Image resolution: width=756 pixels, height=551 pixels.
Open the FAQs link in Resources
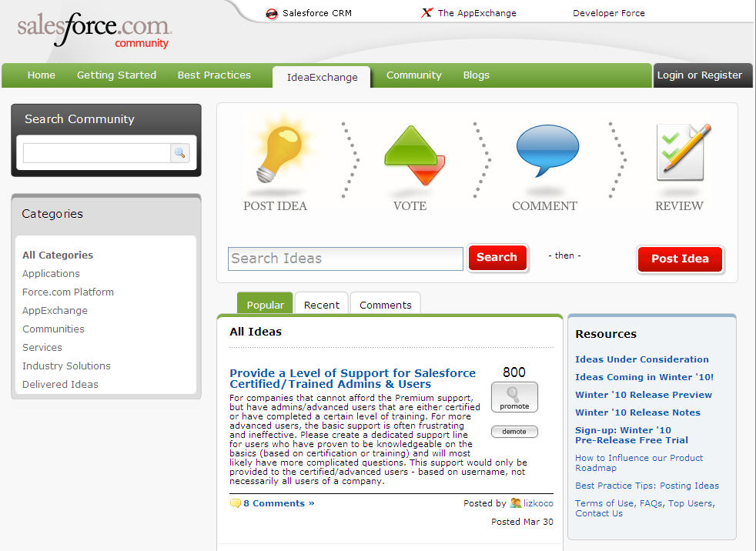tap(651, 503)
